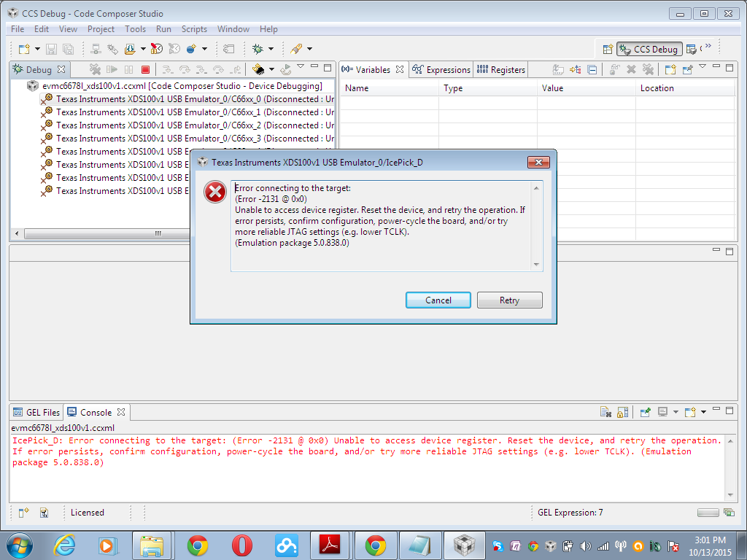
Task: Click the Save toolbar icon
Action: [x=52, y=49]
